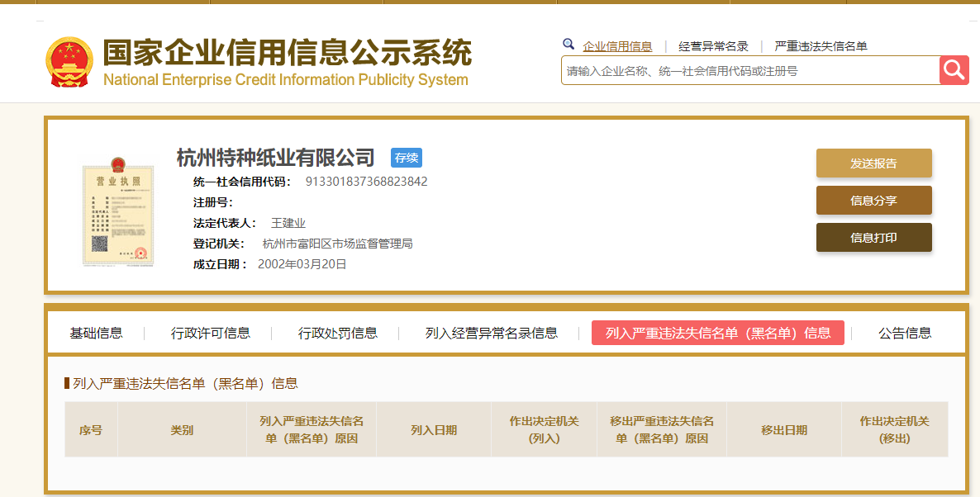Click the 信息打印 button
The image size is (980, 497).
(x=873, y=237)
